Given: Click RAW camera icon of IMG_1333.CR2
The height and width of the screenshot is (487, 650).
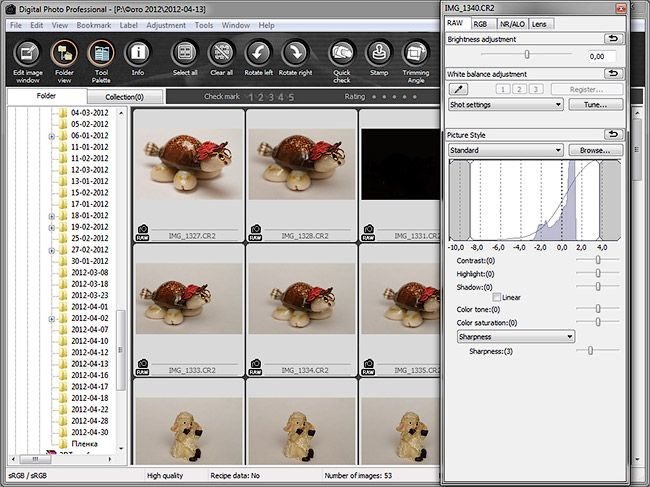Looking at the screenshot, I should 143,367.
